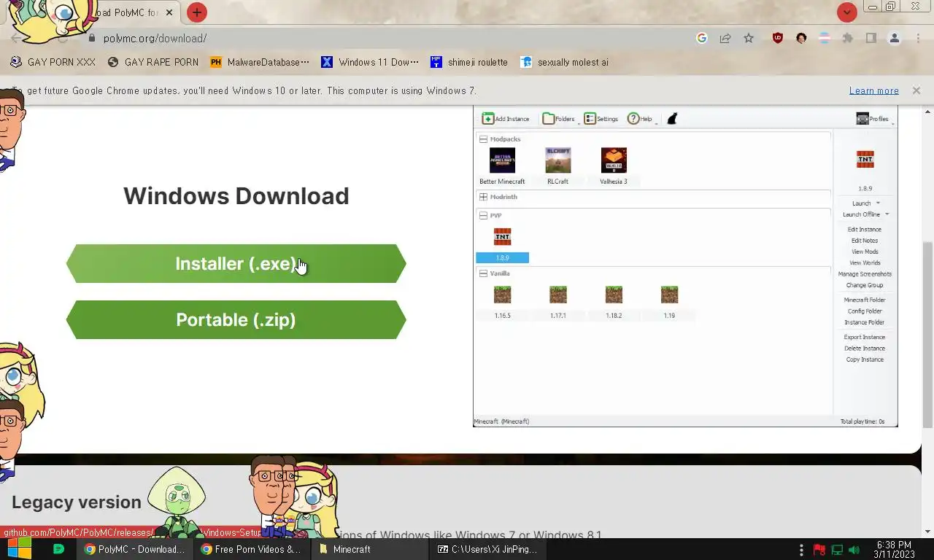Open Spotify from the taskbar
The image size is (934, 560).
59,549
